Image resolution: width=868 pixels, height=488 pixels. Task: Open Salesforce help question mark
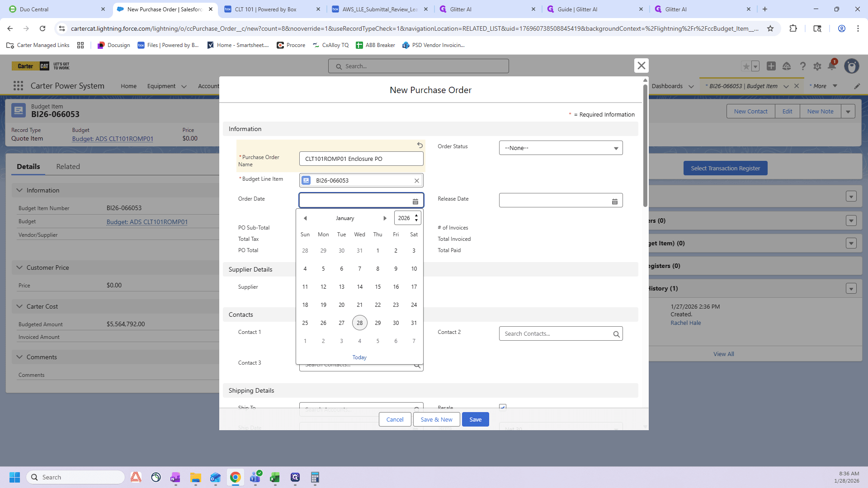click(802, 66)
